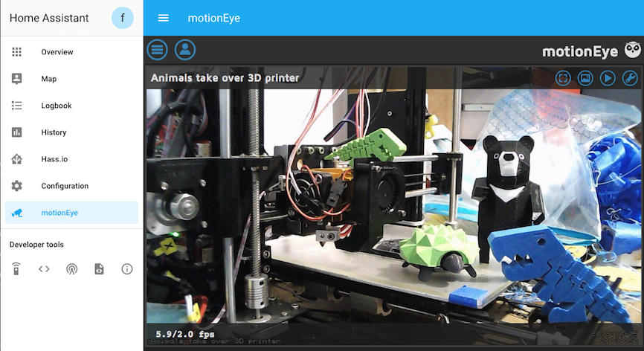644x351 pixels.
Task: Open the Info developer tool (i icon)
Action: coord(127,269)
